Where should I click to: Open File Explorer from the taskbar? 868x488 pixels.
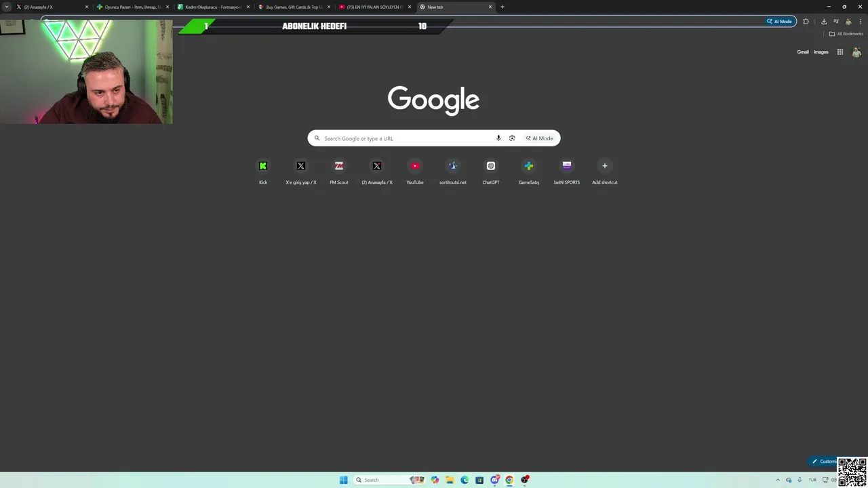450,480
